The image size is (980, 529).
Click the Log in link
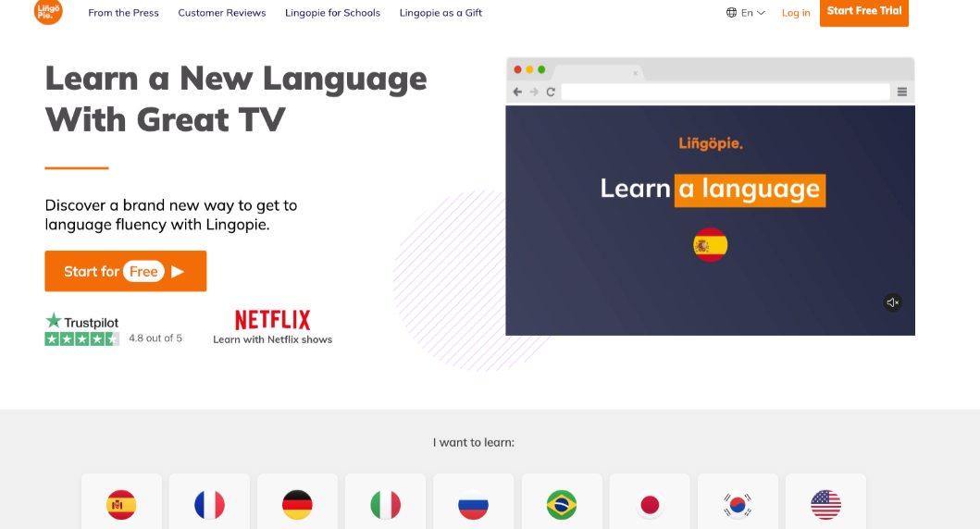(x=796, y=13)
